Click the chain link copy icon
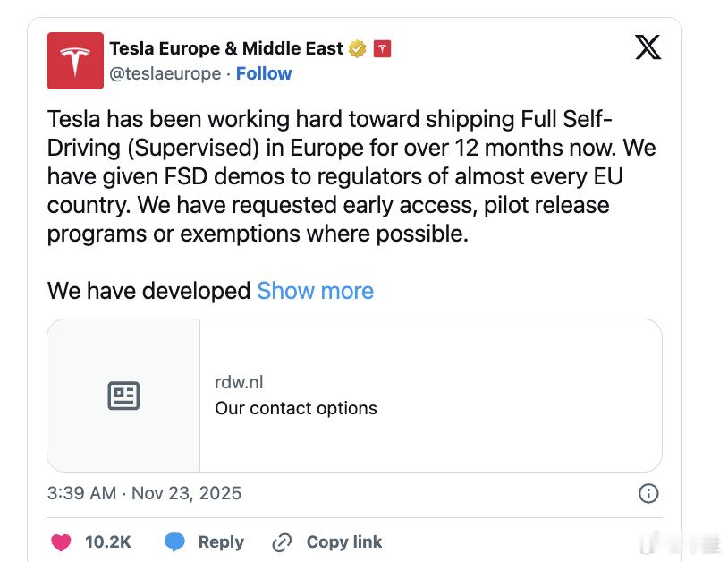728x562 pixels. click(282, 541)
